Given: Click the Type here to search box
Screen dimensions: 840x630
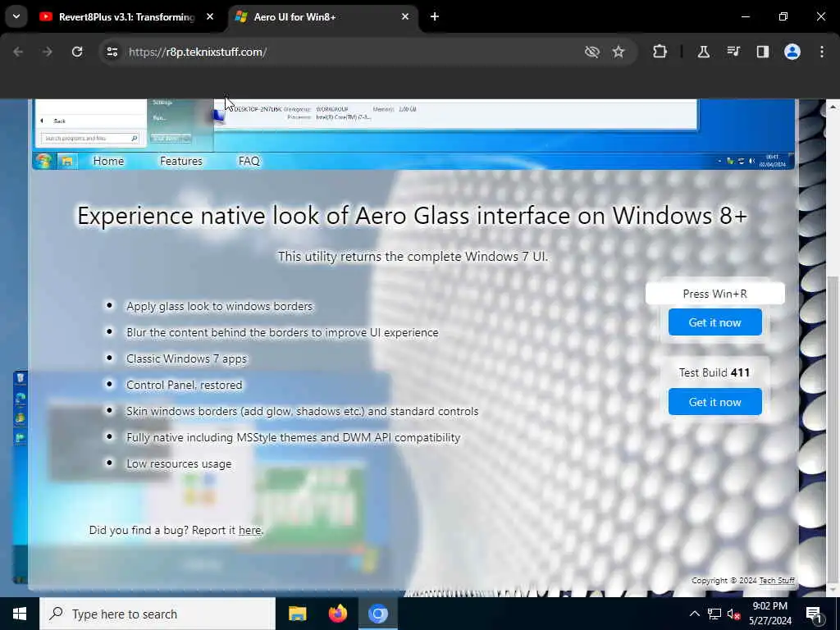Looking at the screenshot, I should [157, 614].
